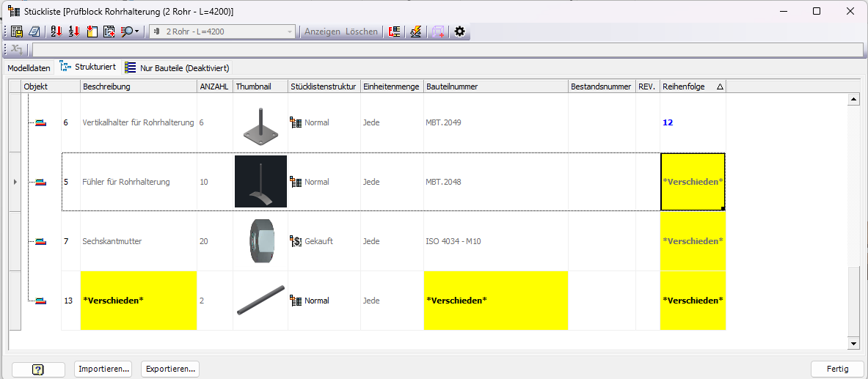Click the *Verschieden* Beschreibung cell in row 13
The width and height of the screenshot is (868, 379).
[139, 301]
